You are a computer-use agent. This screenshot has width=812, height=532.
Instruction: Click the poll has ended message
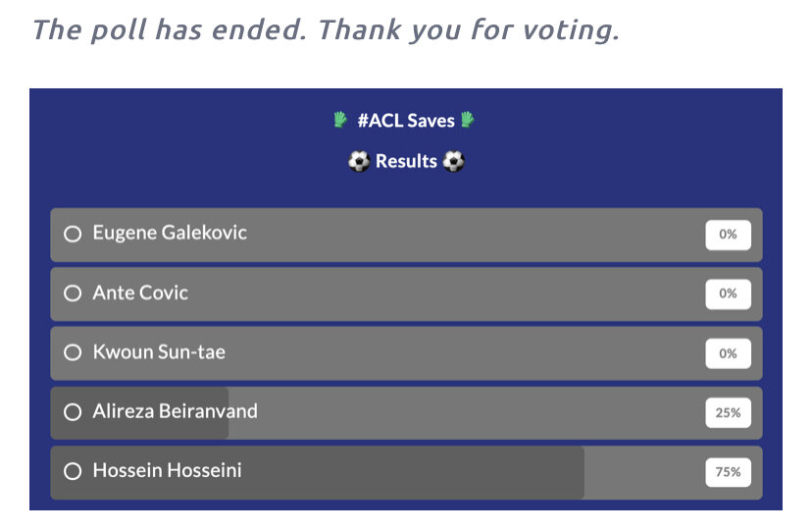325,30
